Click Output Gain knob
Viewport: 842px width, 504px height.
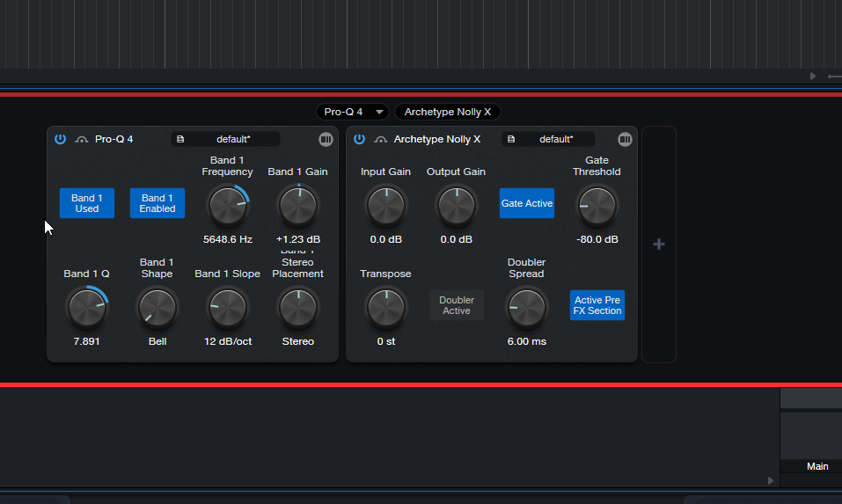[x=457, y=206]
